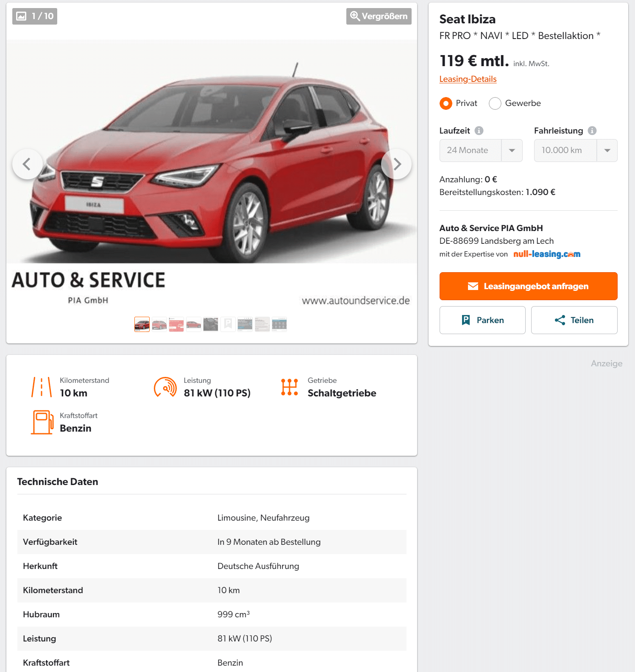Show the next car photo
Screen dimensions: 635x672
[x=396, y=164]
